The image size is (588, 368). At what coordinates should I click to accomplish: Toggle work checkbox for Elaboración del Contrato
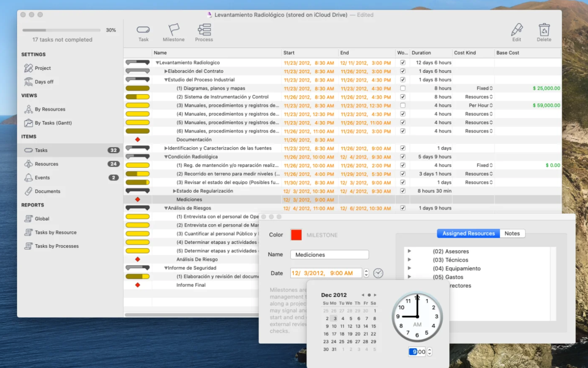coord(403,71)
